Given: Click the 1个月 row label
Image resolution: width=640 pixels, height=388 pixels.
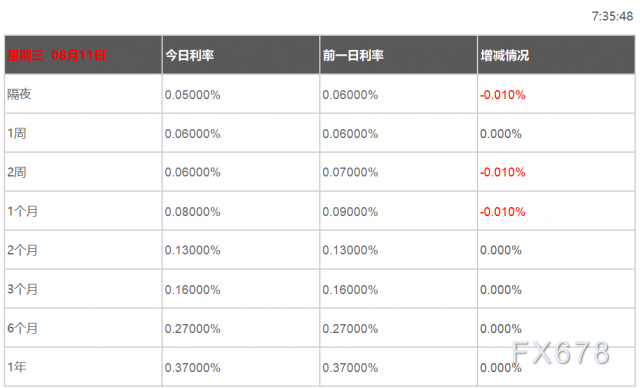Looking at the screenshot, I should pos(22,211).
